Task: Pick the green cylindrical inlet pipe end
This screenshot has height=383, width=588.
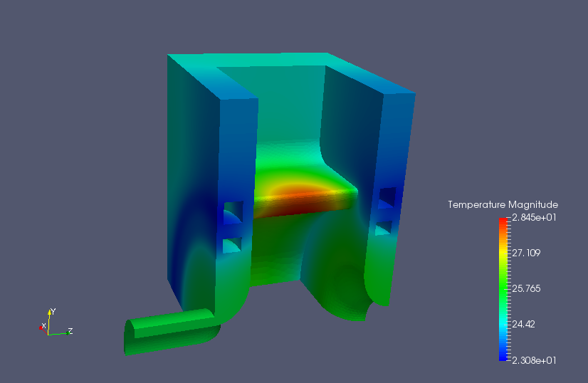Action: point(130,337)
